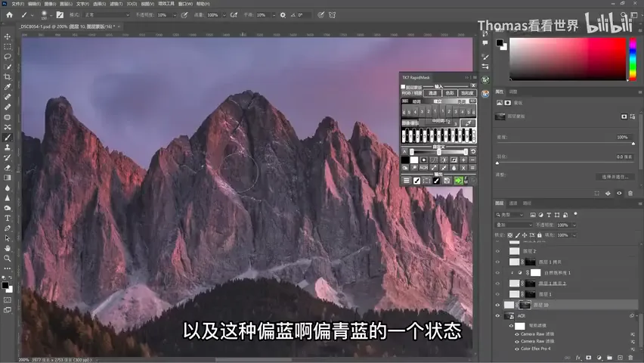Open the flow percentage dropdown arrow

coord(224,15)
